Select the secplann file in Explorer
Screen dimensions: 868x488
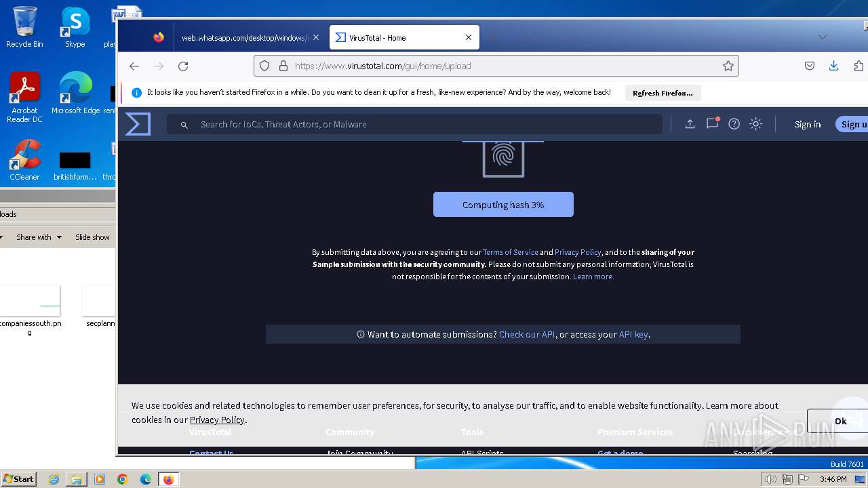tap(100, 306)
